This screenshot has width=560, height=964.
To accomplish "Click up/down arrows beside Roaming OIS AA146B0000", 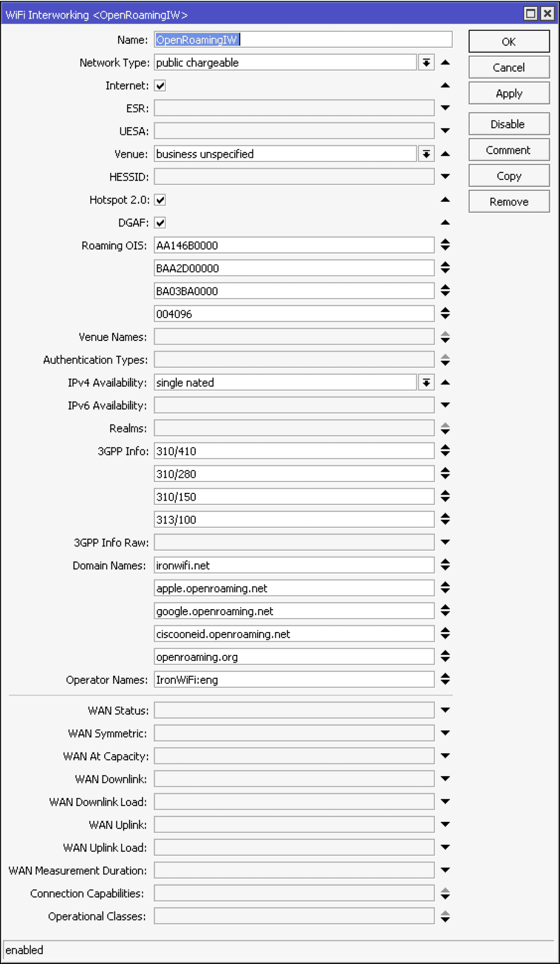I will tap(445, 245).
